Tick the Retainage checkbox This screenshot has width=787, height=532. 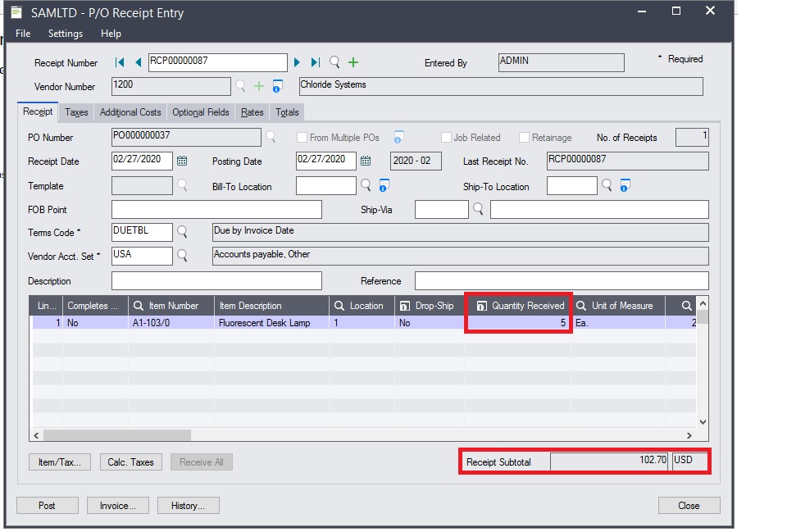tap(524, 137)
